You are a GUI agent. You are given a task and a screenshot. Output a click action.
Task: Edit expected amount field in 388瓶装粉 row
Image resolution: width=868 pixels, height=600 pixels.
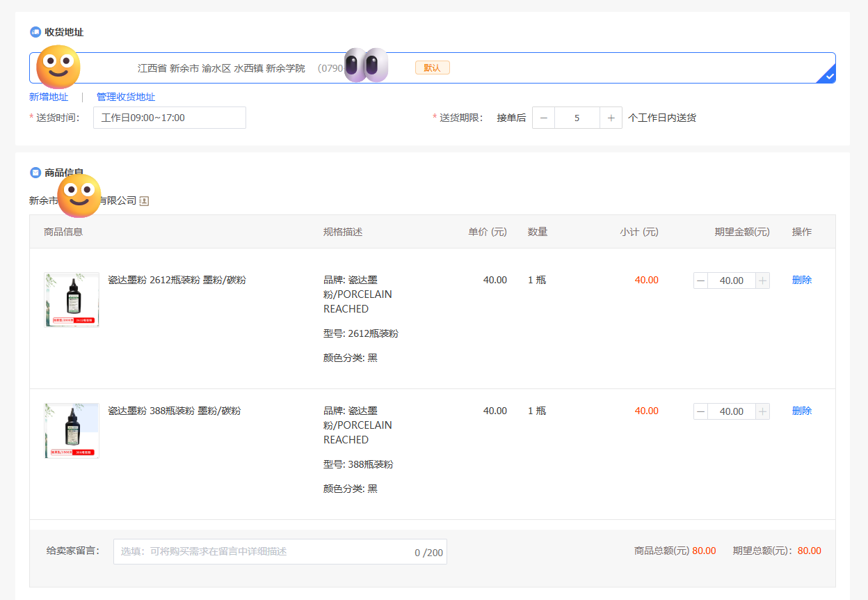point(732,411)
